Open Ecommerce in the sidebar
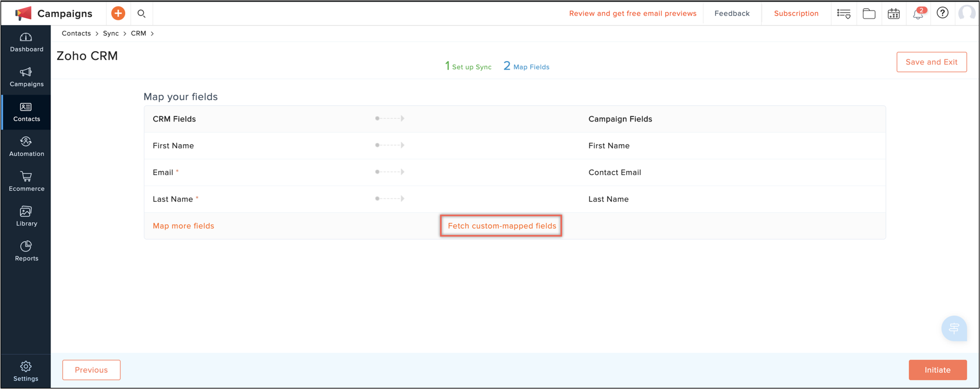The height and width of the screenshot is (389, 980). pyautogui.click(x=26, y=182)
